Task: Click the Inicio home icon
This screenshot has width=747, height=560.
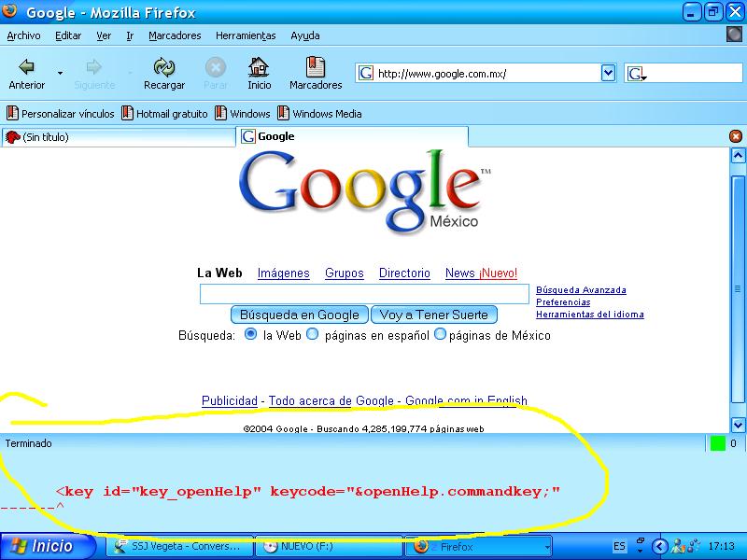Action: point(259,67)
